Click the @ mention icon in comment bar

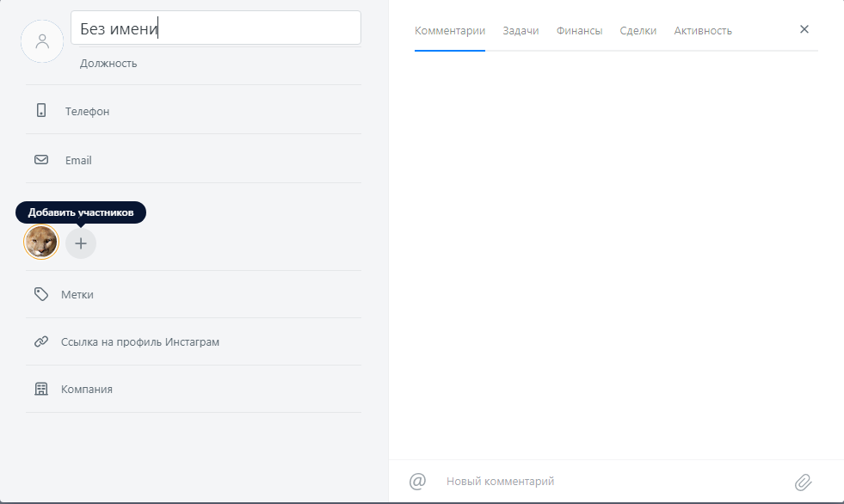click(417, 481)
